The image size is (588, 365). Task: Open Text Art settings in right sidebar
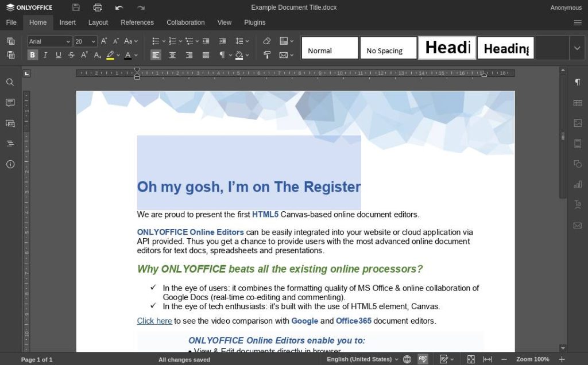tap(578, 205)
